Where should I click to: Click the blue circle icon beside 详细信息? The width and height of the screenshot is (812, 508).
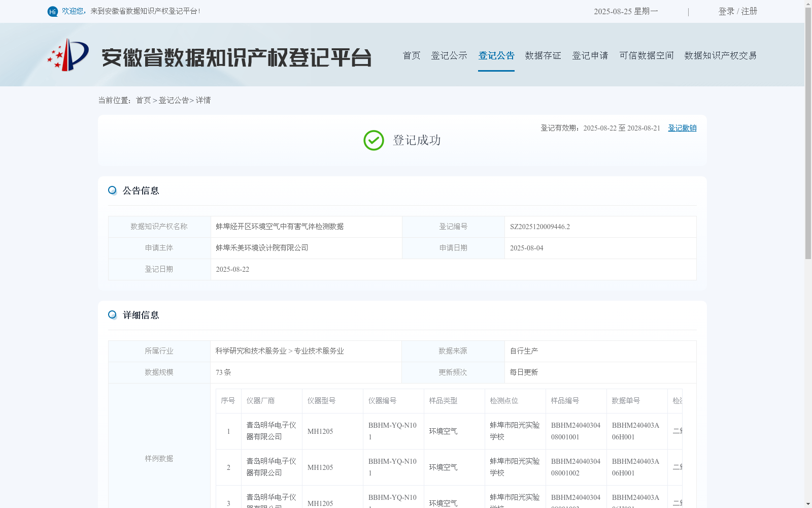pyautogui.click(x=112, y=315)
